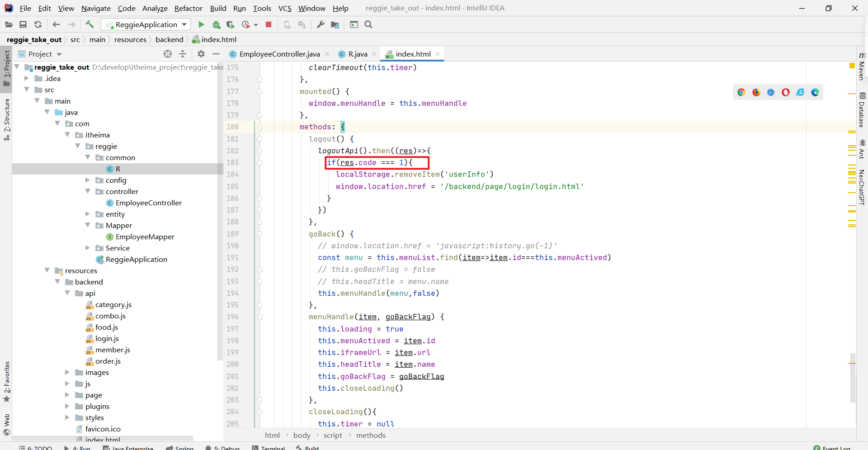
Task: Collapse the common package
Action: click(x=88, y=157)
